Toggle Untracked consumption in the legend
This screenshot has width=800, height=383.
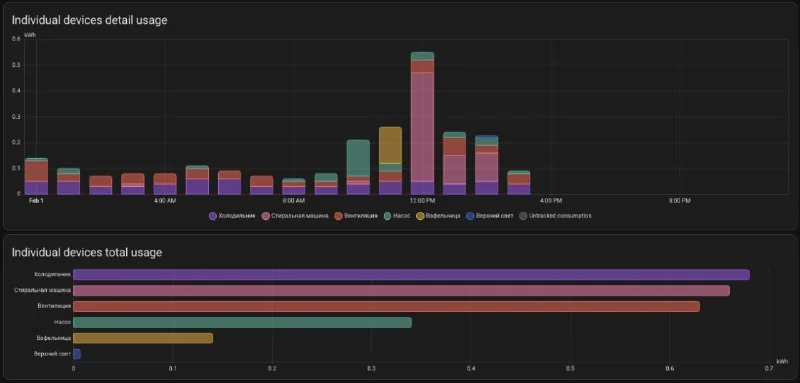point(555,216)
